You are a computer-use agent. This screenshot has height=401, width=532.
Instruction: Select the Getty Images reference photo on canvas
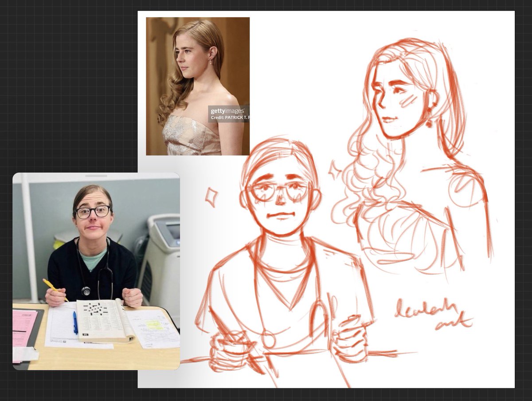coord(198,86)
